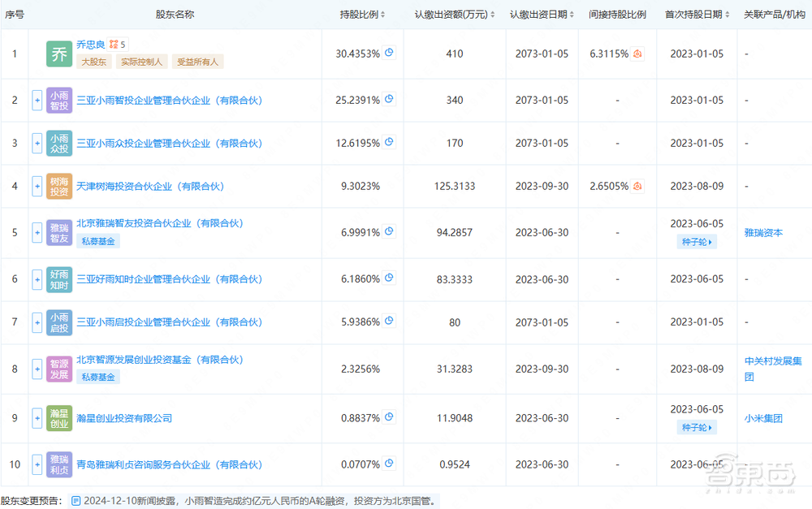Click the orange equity icon beside 6.3115%
The height and width of the screenshot is (509, 812).
coord(637,51)
